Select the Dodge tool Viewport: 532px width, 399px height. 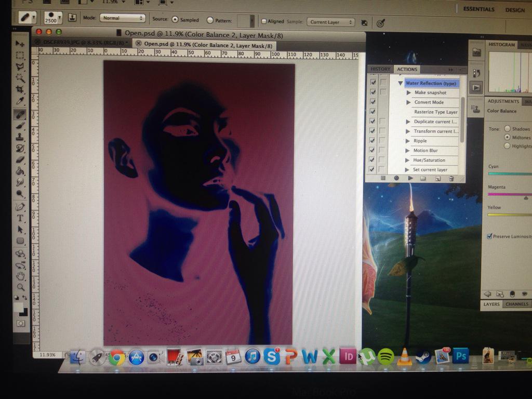20,194
